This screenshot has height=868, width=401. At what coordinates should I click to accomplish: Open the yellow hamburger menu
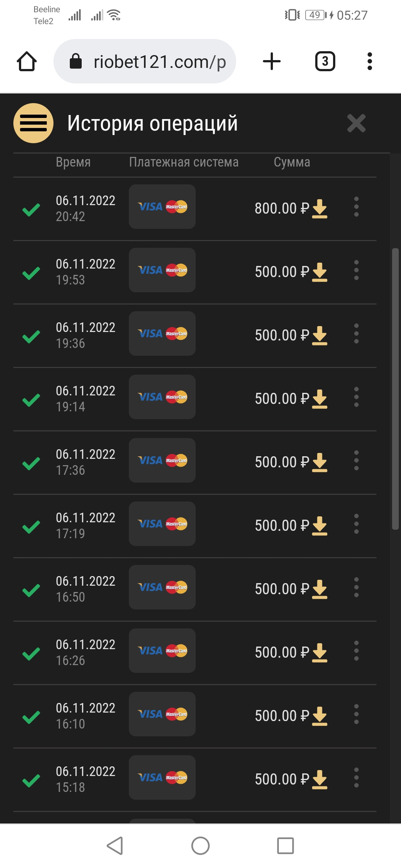tap(33, 123)
